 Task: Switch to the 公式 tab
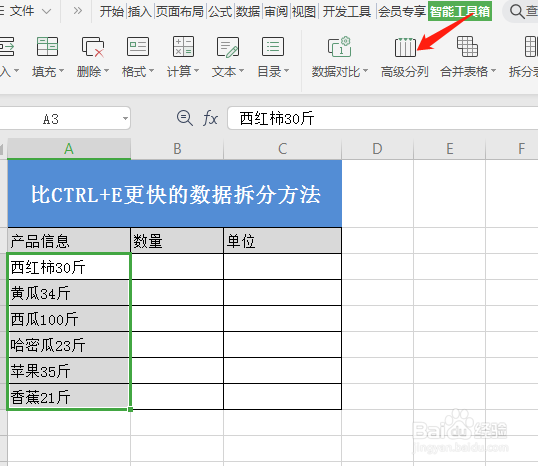click(220, 12)
